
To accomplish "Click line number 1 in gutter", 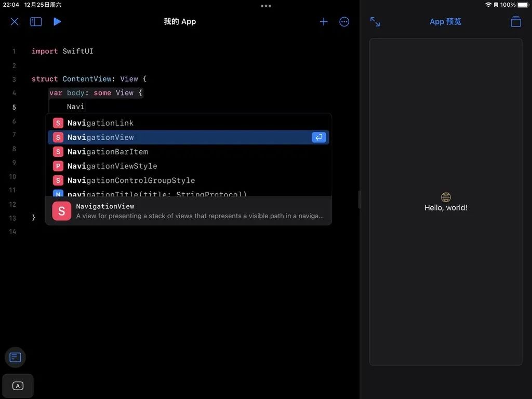I will pyautogui.click(x=14, y=51).
